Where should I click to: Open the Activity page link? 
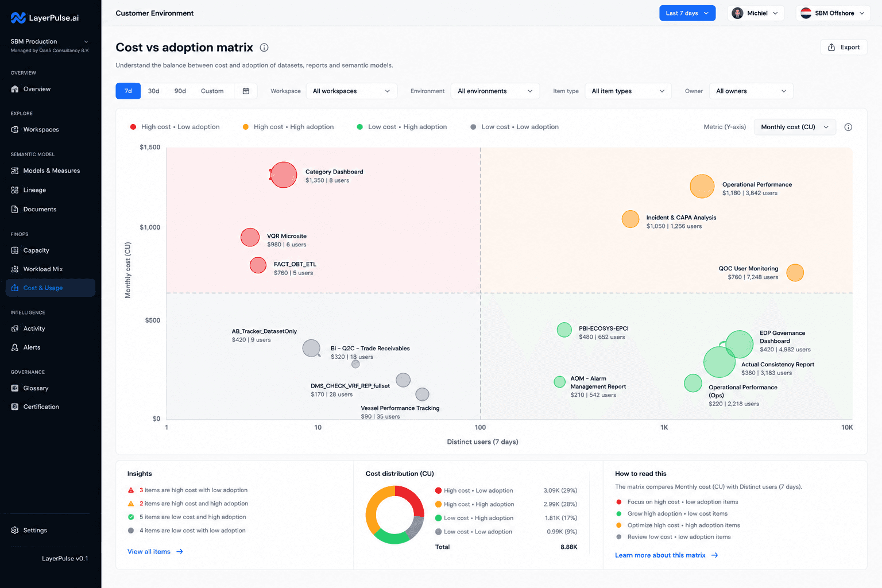pos(51,328)
